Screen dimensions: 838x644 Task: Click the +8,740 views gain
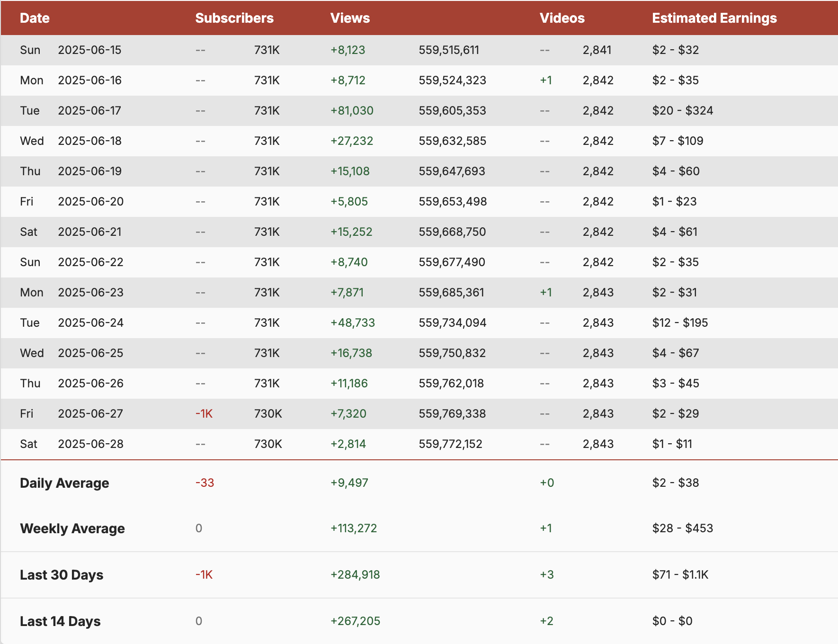349,262
